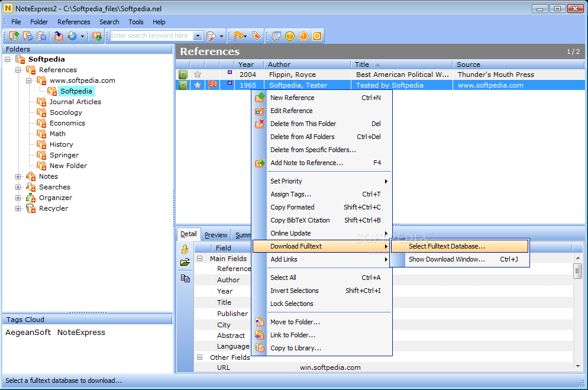
Task: Click the database search magnifier icon
Action: tap(211, 36)
